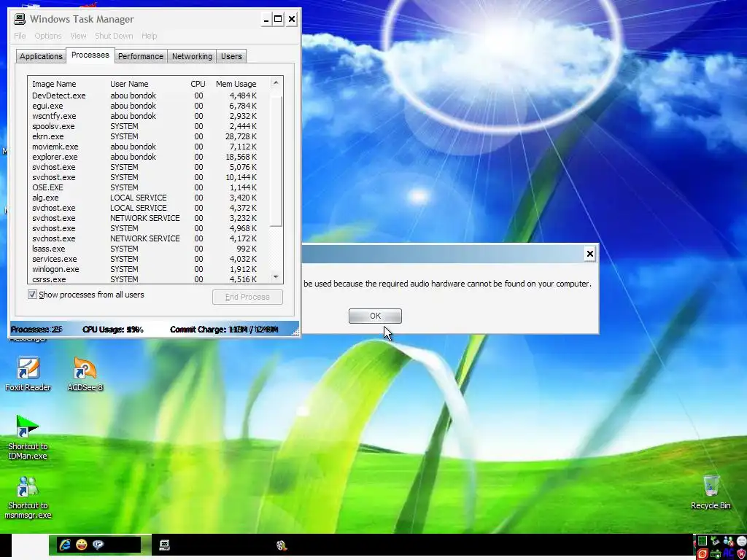Open the Recycle Bin on the desktop
Image resolution: width=747 pixels, height=560 pixels.
pyautogui.click(x=711, y=491)
